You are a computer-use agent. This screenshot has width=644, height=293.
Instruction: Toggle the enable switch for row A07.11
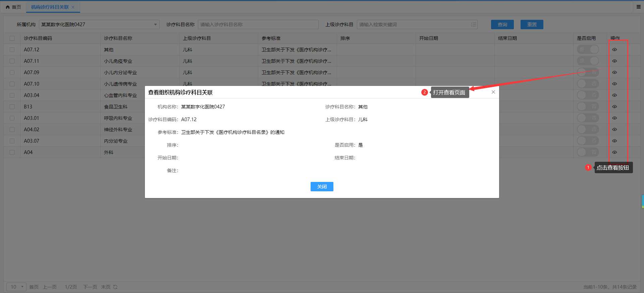point(588,61)
